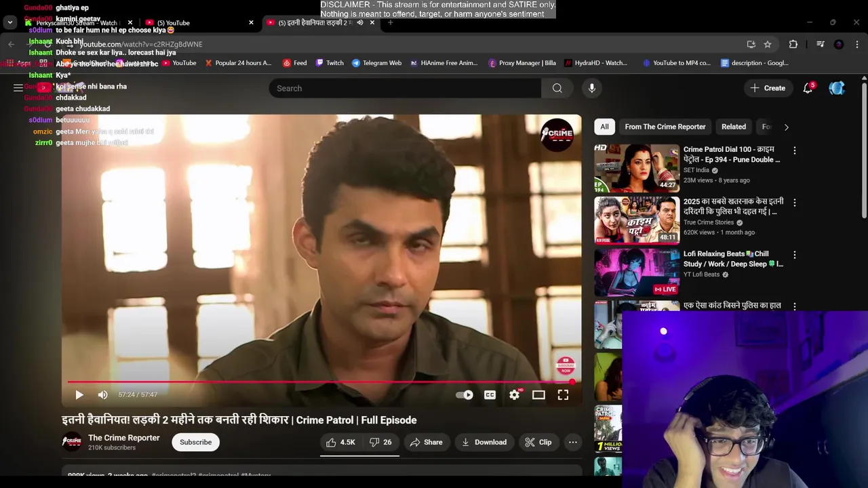Screen dimensions: 868x488
Task: Switch to the (5) YouTube browser tab
Action: [x=198, y=22]
